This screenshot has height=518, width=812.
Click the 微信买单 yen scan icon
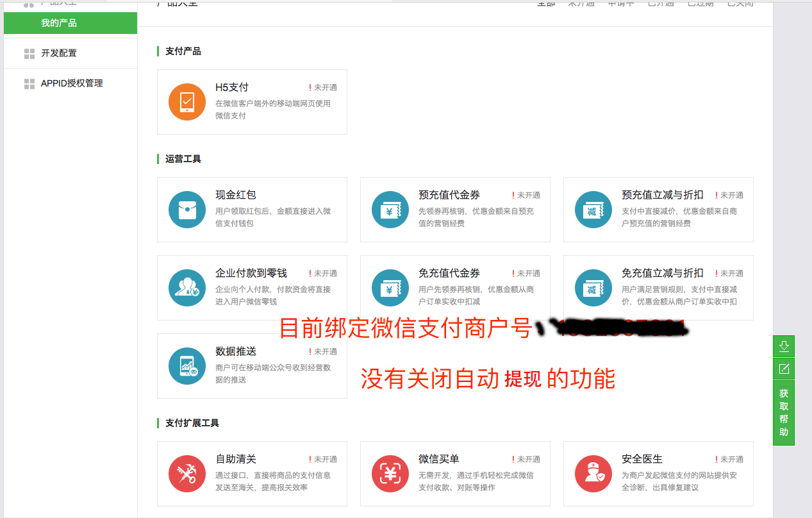point(390,474)
